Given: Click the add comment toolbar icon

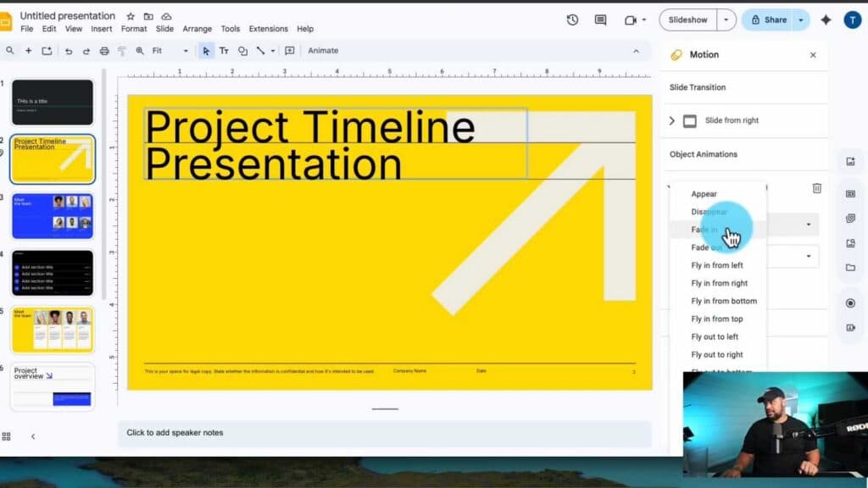Looking at the screenshot, I should (x=290, y=51).
